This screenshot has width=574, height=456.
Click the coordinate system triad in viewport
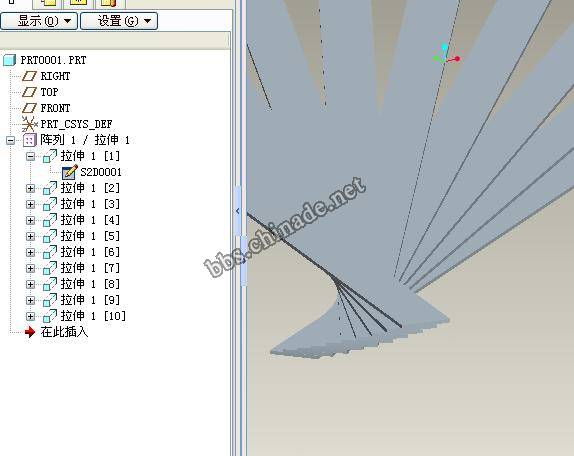point(447,55)
